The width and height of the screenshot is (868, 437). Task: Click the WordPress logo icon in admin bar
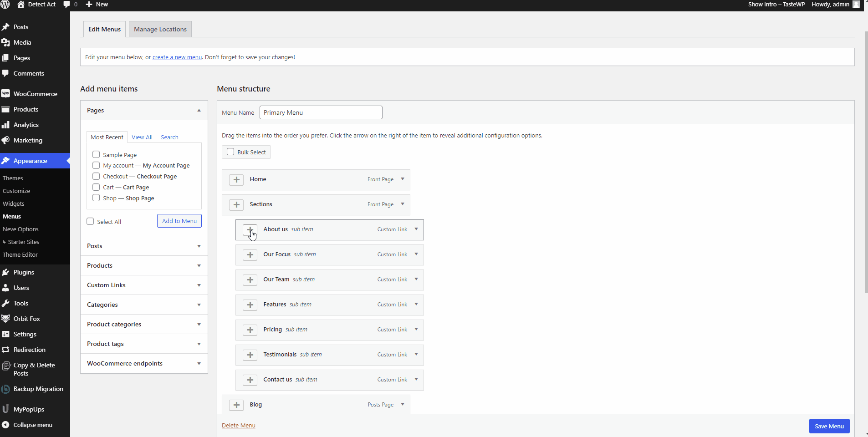[5, 5]
